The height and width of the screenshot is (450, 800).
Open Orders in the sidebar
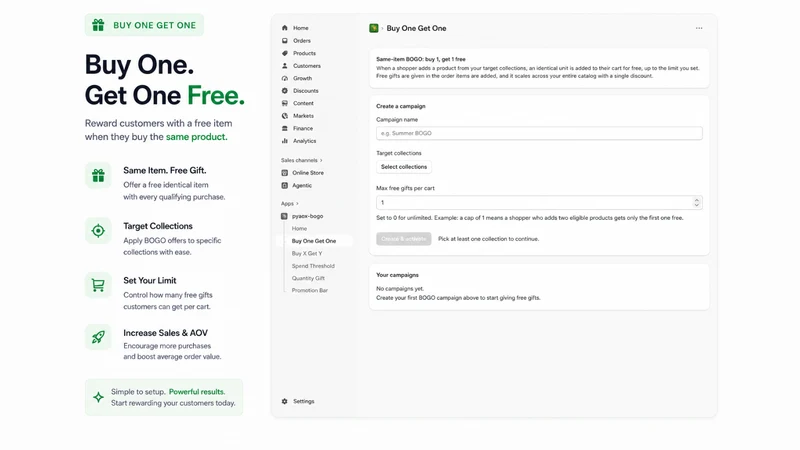[302, 41]
